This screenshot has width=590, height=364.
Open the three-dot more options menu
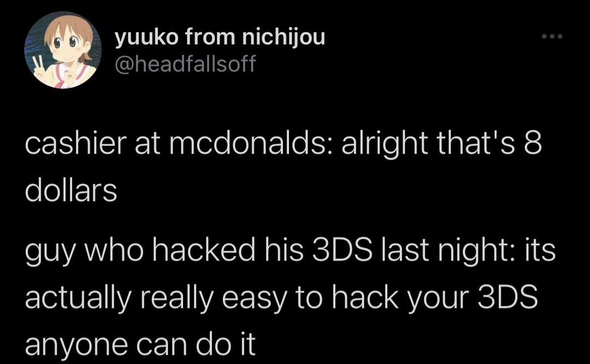tap(552, 37)
